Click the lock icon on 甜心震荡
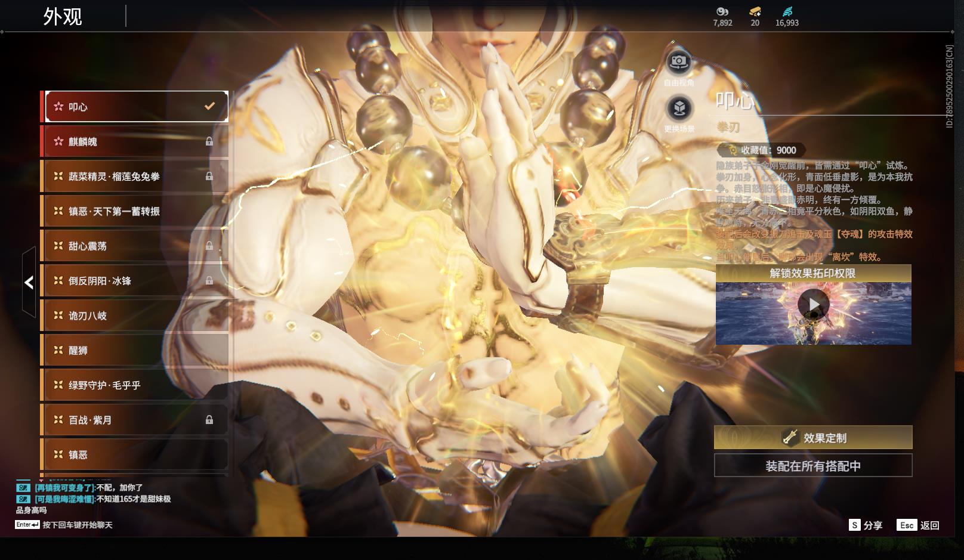The height and width of the screenshot is (560, 964). 209,246
